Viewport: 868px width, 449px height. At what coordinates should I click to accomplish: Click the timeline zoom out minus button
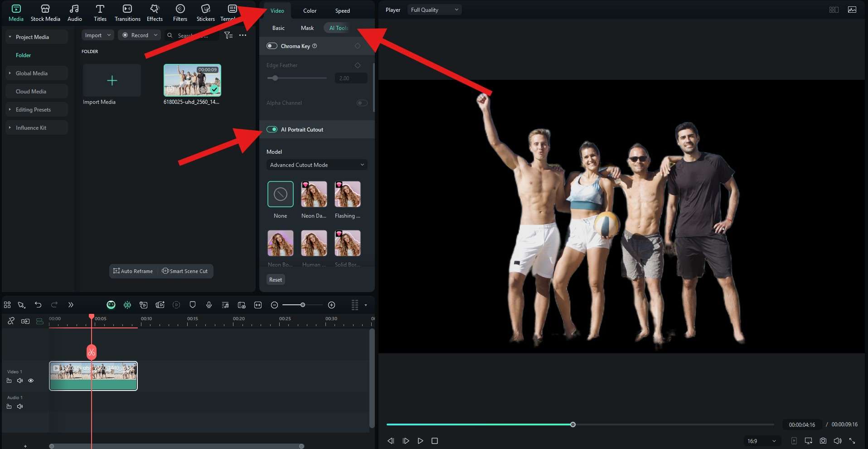click(x=274, y=305)
